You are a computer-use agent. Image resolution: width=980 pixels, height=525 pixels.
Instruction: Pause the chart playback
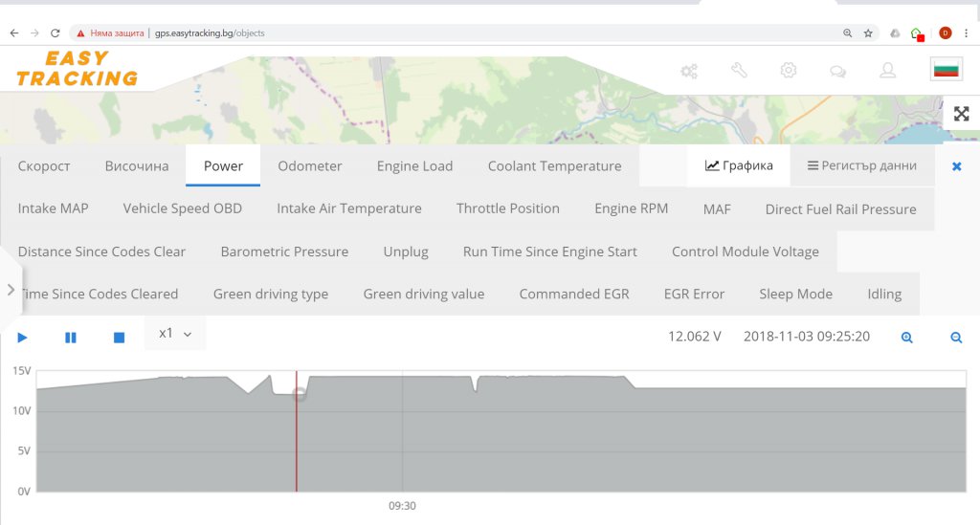tap(71, 338)
